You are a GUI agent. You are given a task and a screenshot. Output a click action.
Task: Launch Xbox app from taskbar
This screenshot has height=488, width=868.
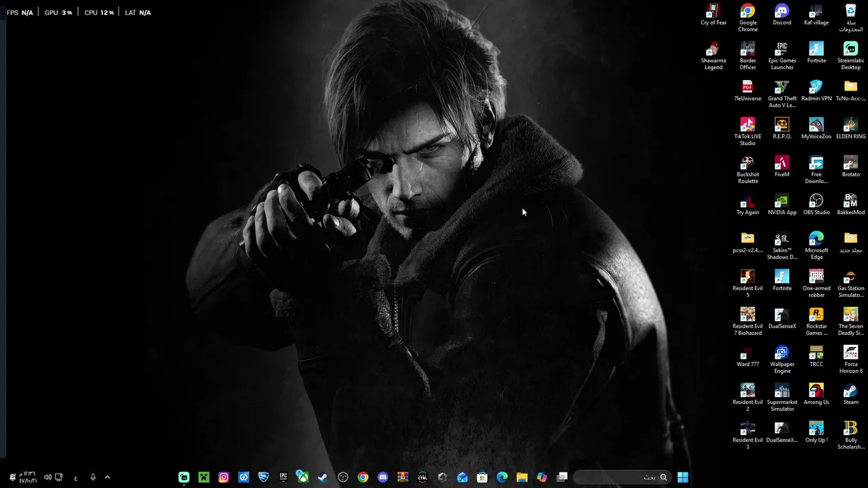(x=303, y=477)
